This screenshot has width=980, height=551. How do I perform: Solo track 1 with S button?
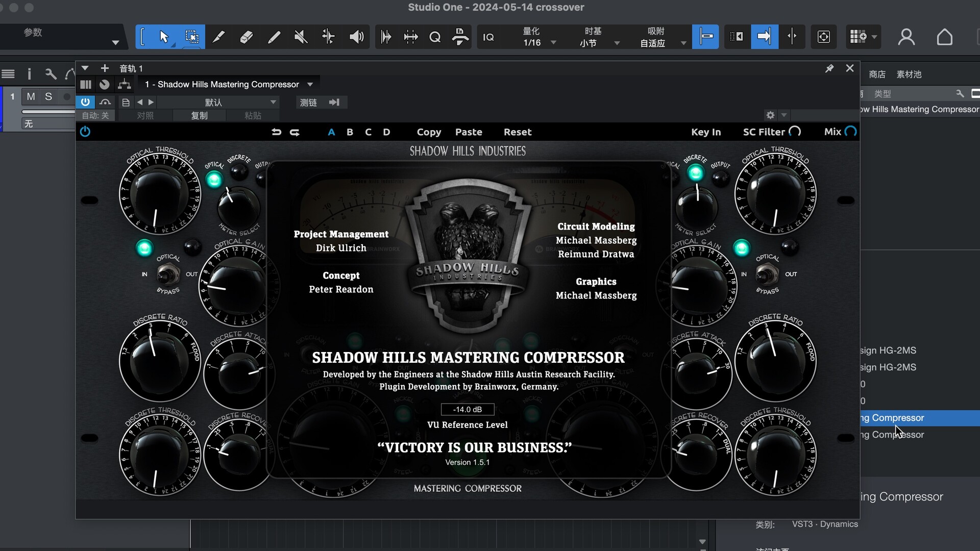coord(48,96)
